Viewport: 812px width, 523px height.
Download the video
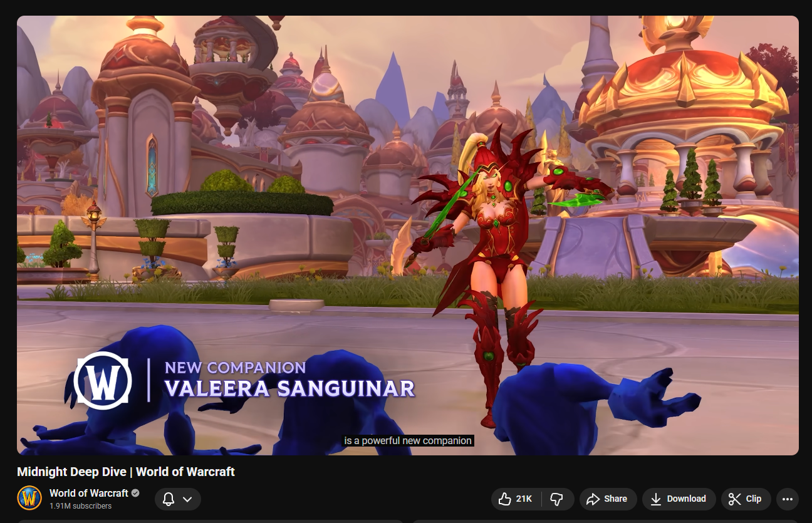pos(679,499)
